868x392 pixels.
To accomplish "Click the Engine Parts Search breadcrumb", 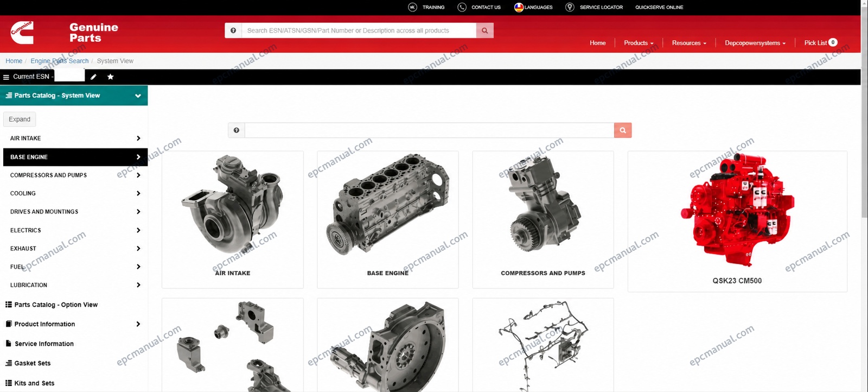I will pos(60,61).
